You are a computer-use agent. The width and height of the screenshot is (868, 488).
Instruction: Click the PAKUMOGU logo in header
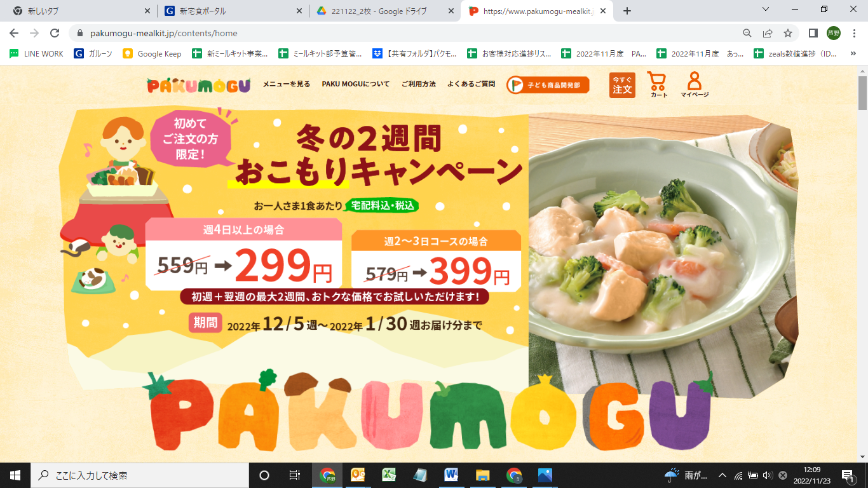pyautogui.click(x=198, y=85)
